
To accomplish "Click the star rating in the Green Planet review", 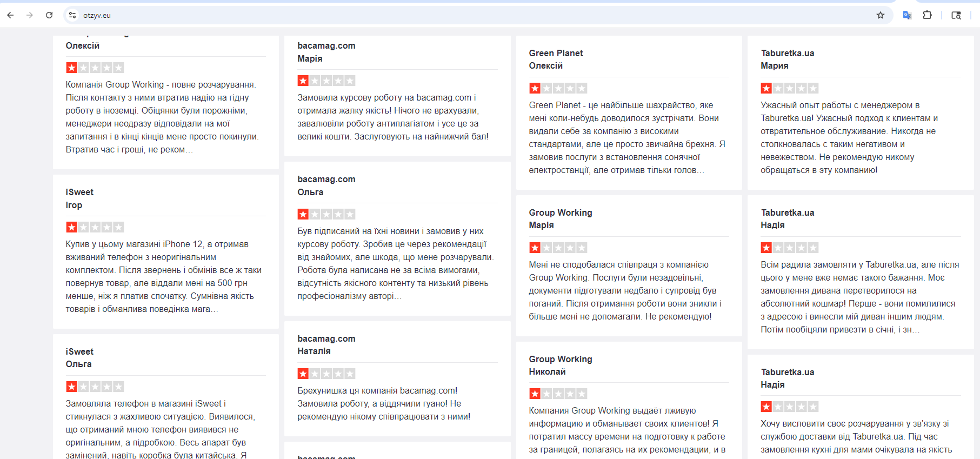I will (x=558, y=88).
